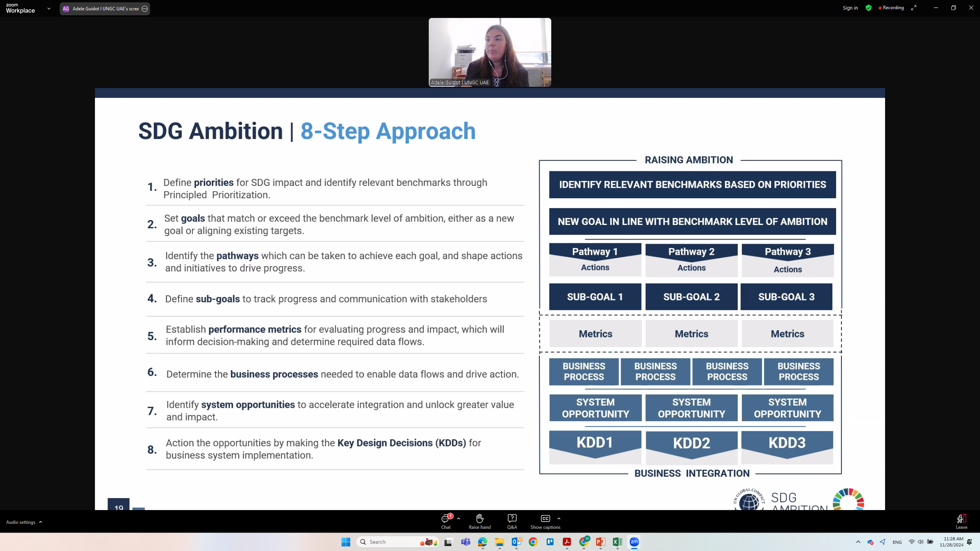Show hidden system tray icons

point(858,542)
